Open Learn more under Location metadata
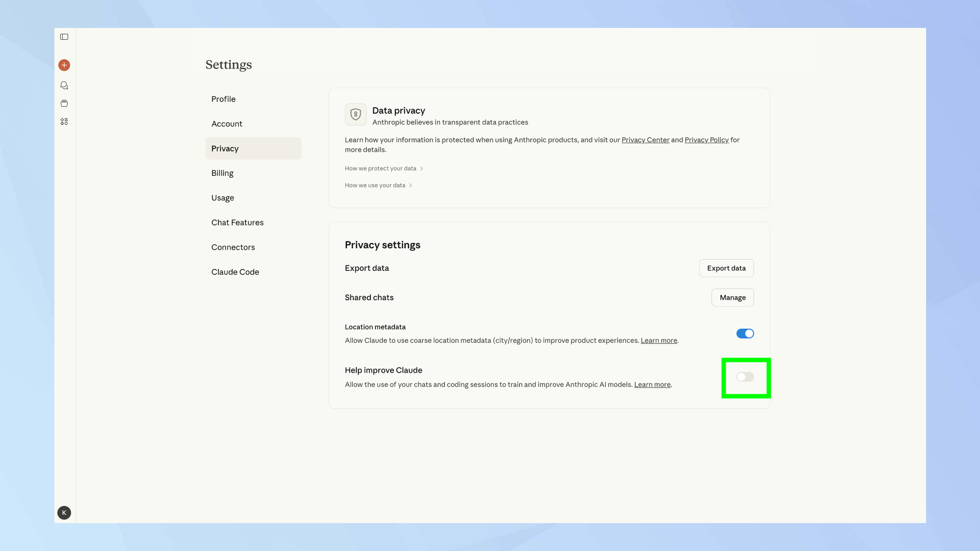The image size is (980, 551). (659, 340)
